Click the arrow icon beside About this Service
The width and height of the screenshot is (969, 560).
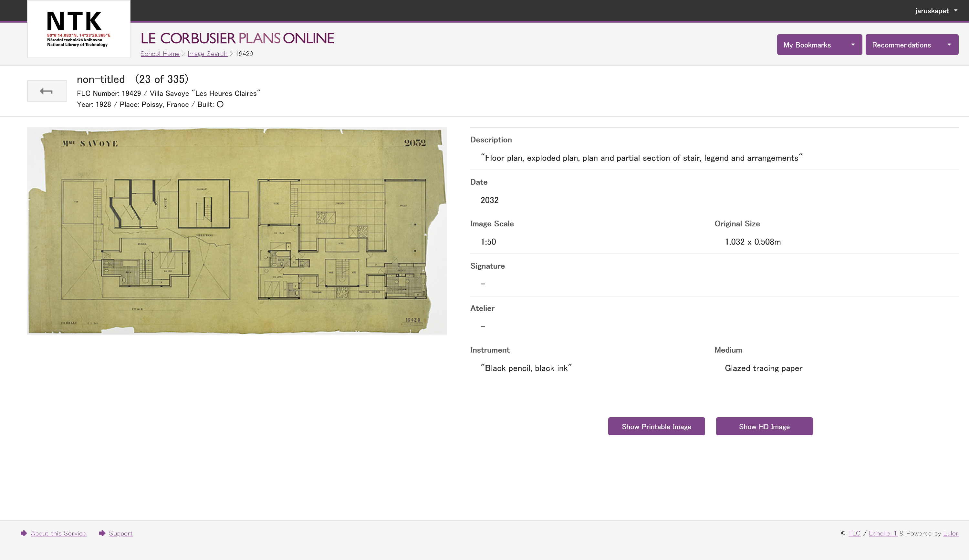tap(24, 533)
